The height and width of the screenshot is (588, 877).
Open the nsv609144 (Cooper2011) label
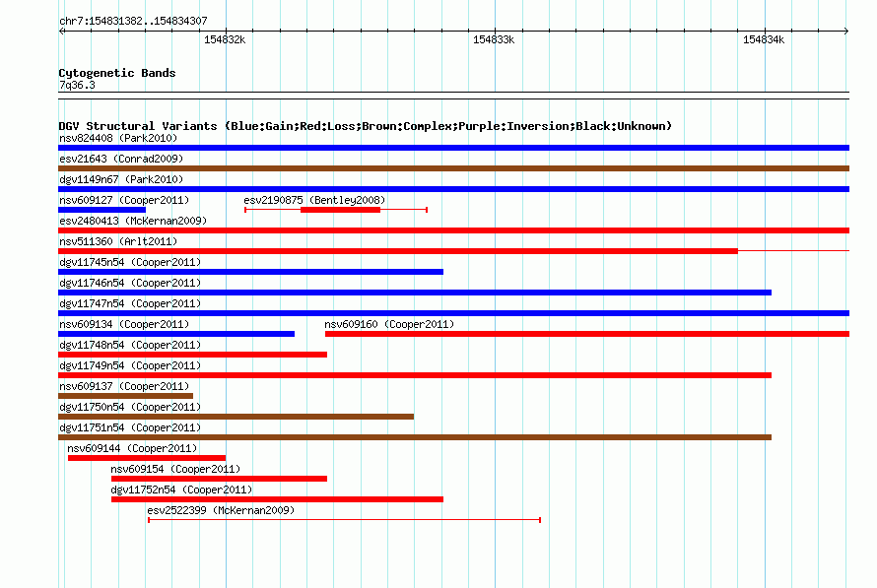point(132,448)
